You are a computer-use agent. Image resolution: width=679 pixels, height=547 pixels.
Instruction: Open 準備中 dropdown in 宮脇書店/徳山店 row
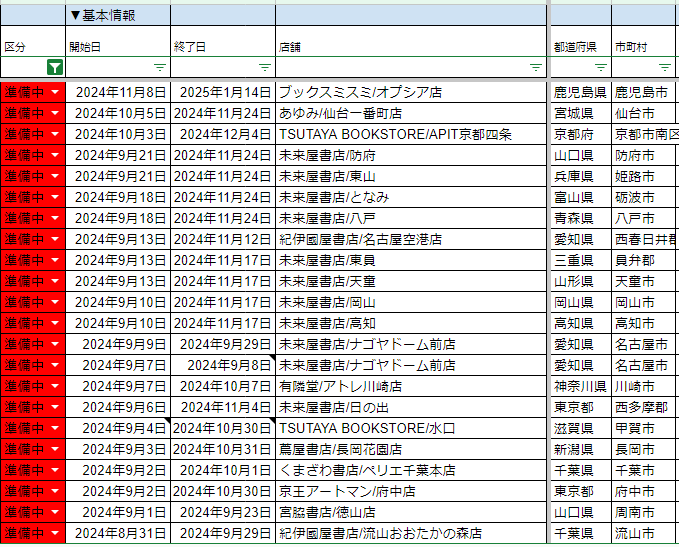[55, 512]
